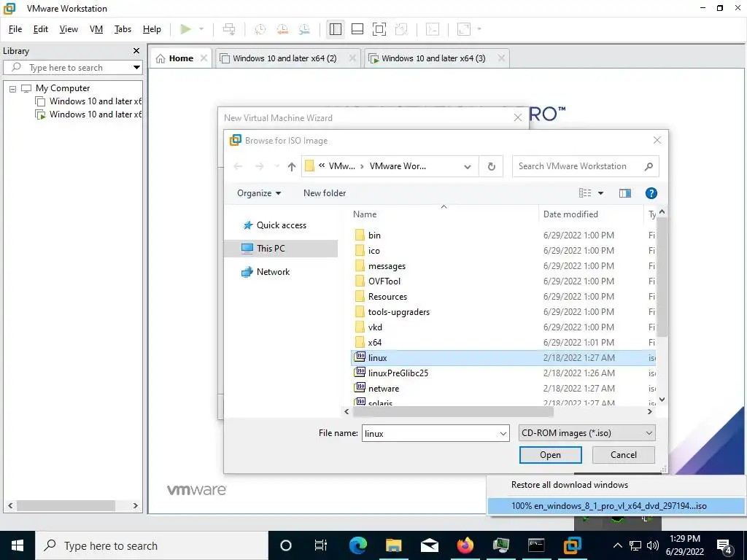The height and width of the screenshot is (560, 747).
Task: Click the Firefox taskbar icon
Action: click(x=465, y=545)
